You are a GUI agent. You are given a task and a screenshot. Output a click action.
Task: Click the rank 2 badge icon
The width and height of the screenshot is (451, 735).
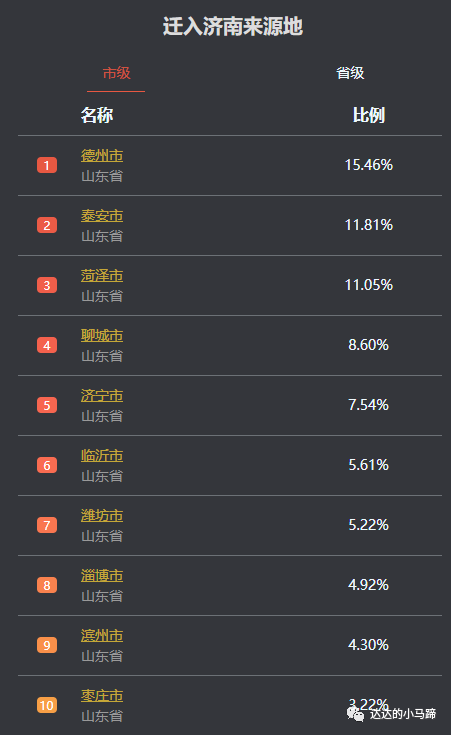point(47,225)
